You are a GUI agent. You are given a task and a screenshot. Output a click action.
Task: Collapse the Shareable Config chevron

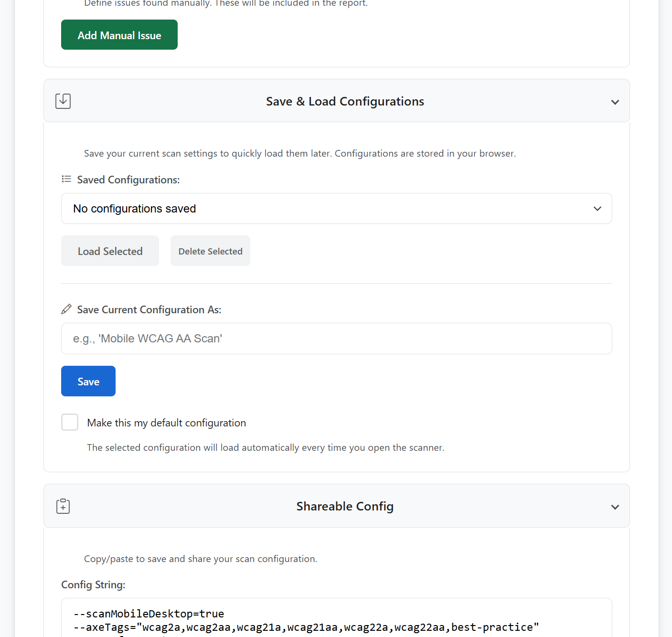615,507
